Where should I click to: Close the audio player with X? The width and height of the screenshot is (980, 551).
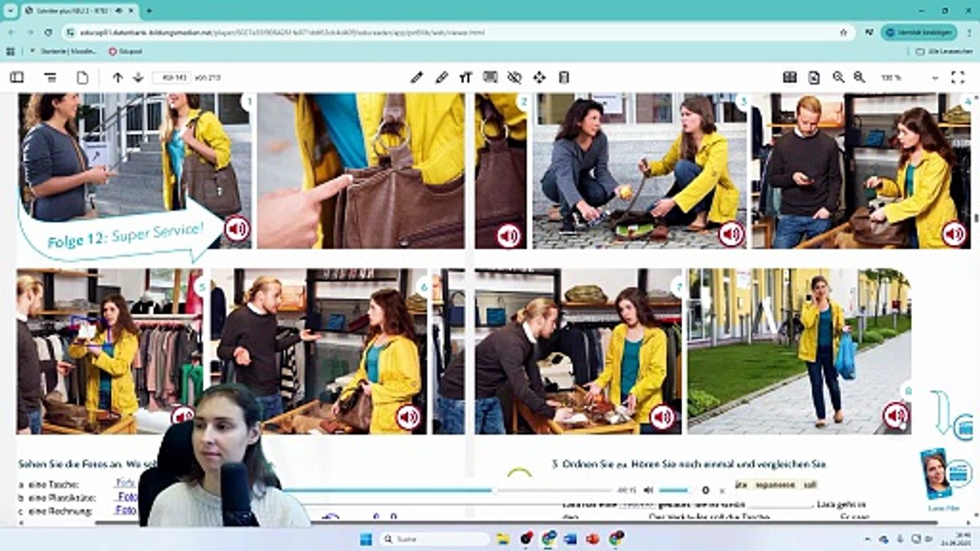click(x=722, y=491)
